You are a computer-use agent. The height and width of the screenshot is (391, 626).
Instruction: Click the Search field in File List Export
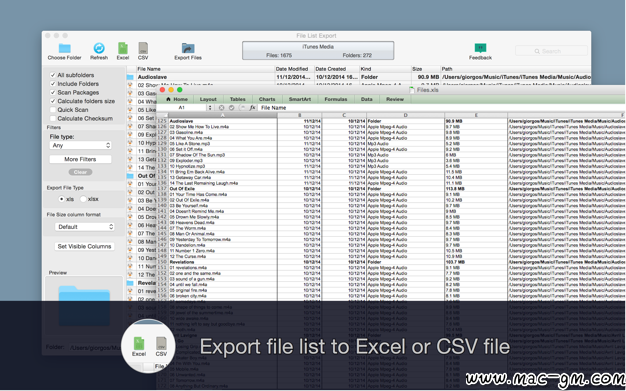pos(551,51)
